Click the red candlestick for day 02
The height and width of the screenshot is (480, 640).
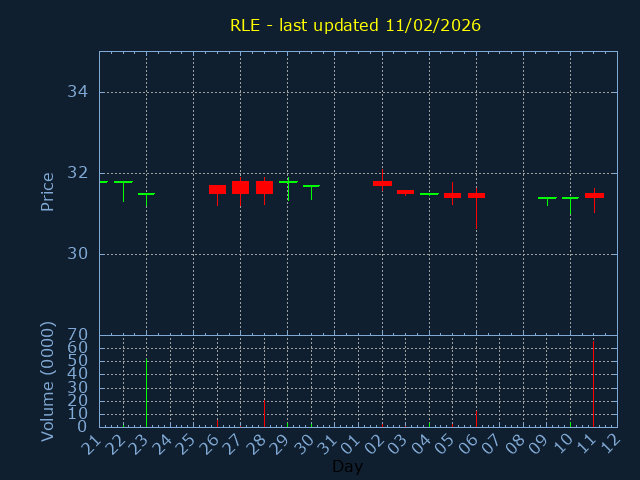click(x=382, y=183)
